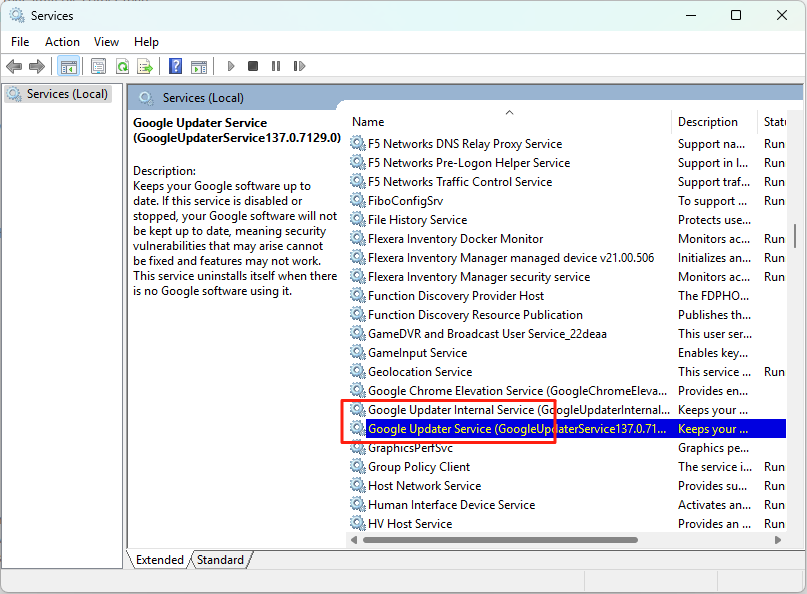
Task: Click gear icon of HV Host Service
Action: 358,523
